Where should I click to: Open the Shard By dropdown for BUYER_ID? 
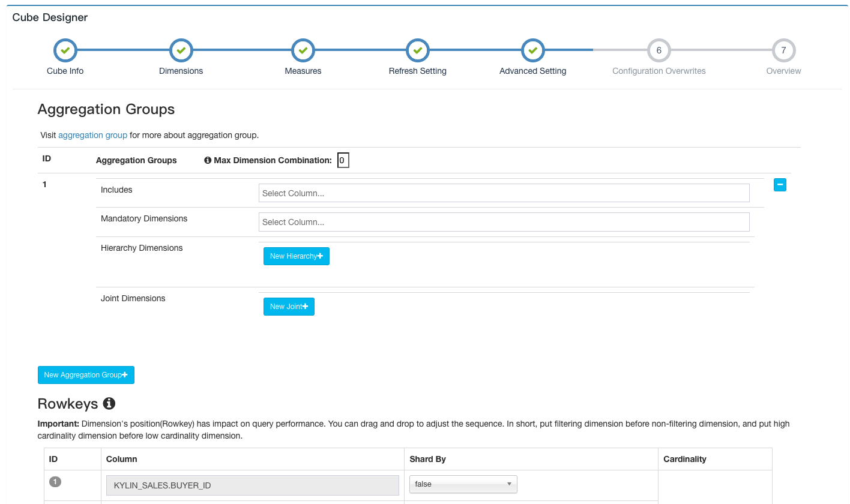coord(463,484)
